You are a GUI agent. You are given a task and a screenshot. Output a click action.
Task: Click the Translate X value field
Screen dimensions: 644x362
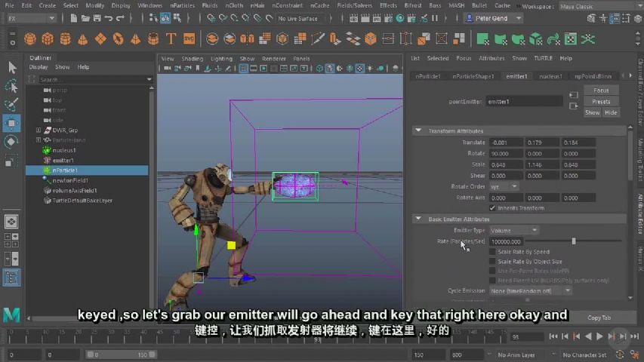[506, 143]
